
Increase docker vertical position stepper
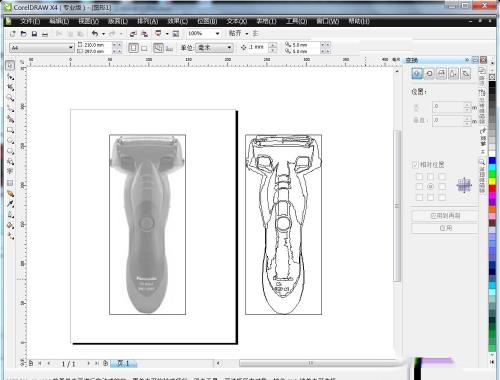click(467, 118)
